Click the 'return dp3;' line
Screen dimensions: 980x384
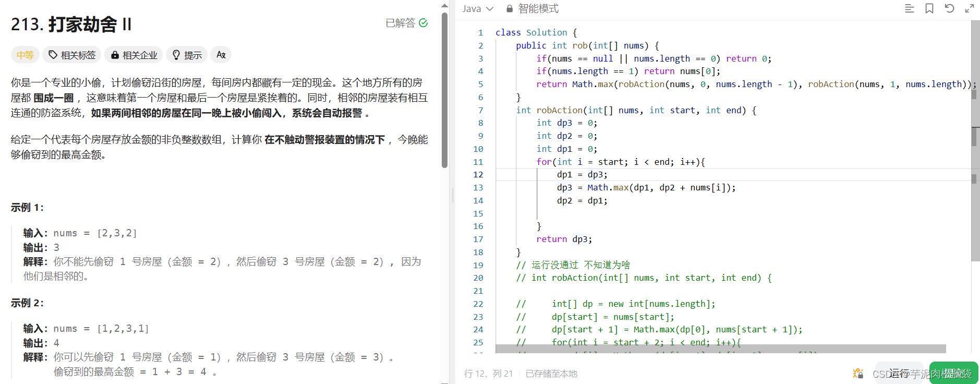point(564,239)
